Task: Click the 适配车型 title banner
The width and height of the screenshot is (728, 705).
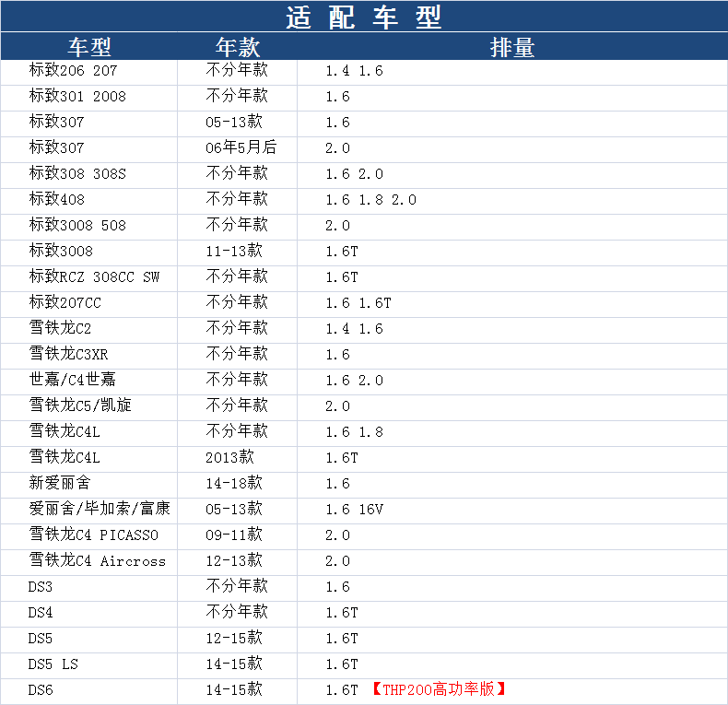Action: pyautogui.click(x=364, y=17)
